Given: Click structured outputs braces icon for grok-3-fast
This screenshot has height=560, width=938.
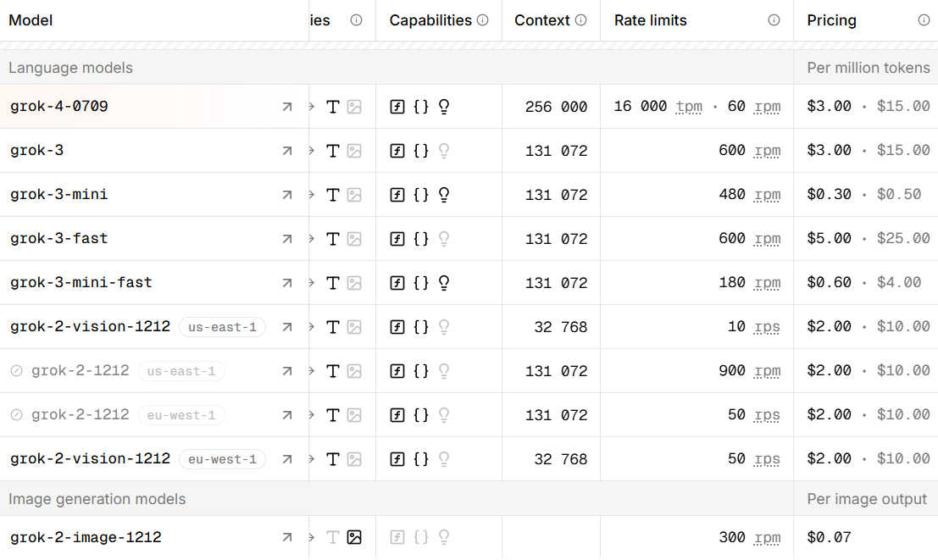Looking at the screenshot, I should point(421,239).
